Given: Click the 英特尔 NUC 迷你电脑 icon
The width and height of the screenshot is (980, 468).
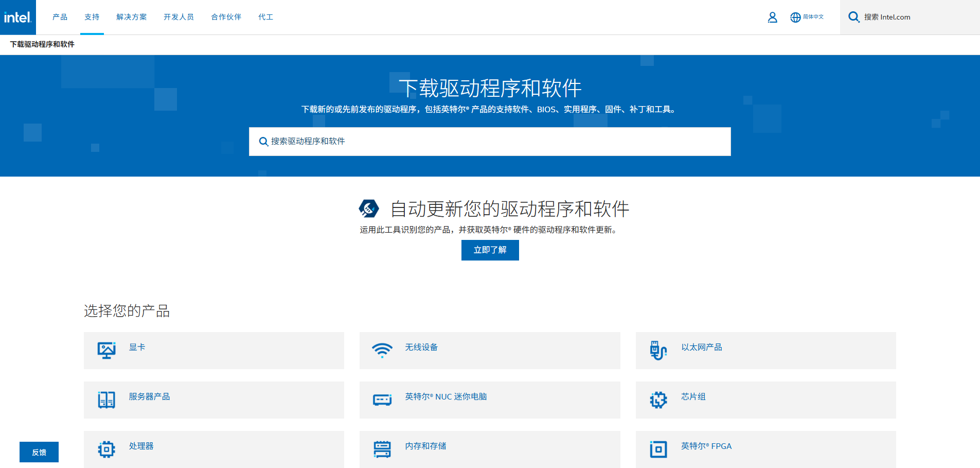Looking at the screenshot, I should tap(382, 398).
